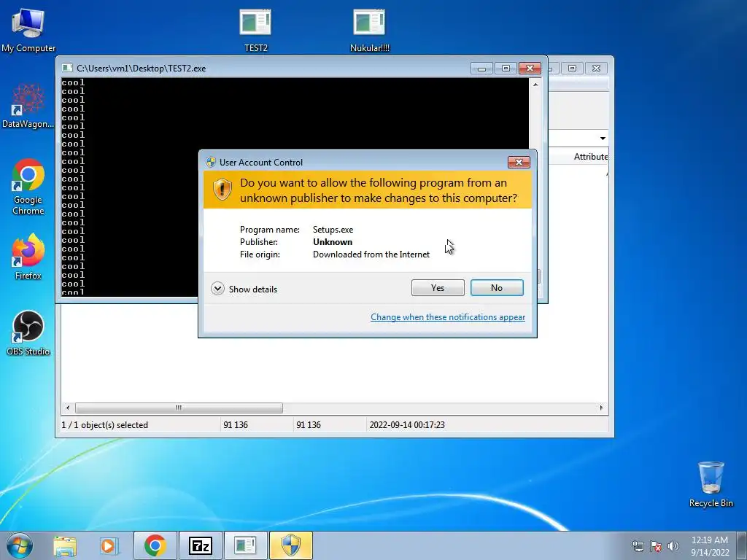
Task: Click the Show desktop strip at taskbar end
Action: (742, 545)
